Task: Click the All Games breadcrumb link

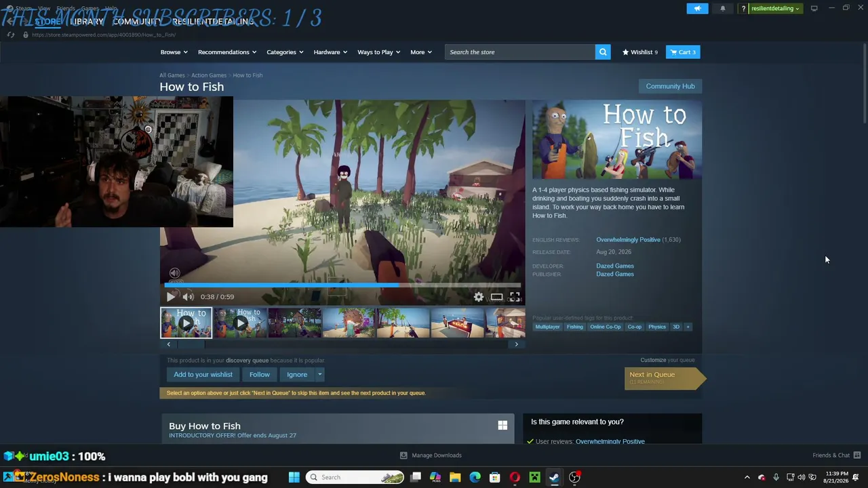Action: (172, 75)
